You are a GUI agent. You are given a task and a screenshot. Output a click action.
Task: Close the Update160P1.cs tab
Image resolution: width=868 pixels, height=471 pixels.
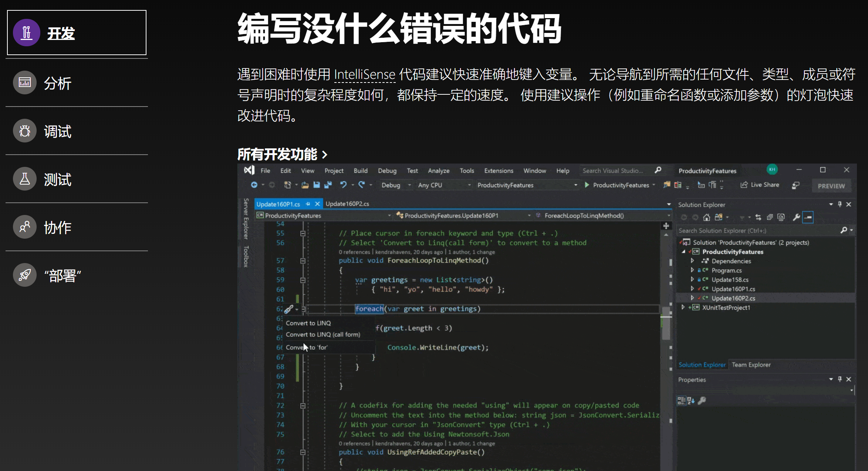point(317,204)
